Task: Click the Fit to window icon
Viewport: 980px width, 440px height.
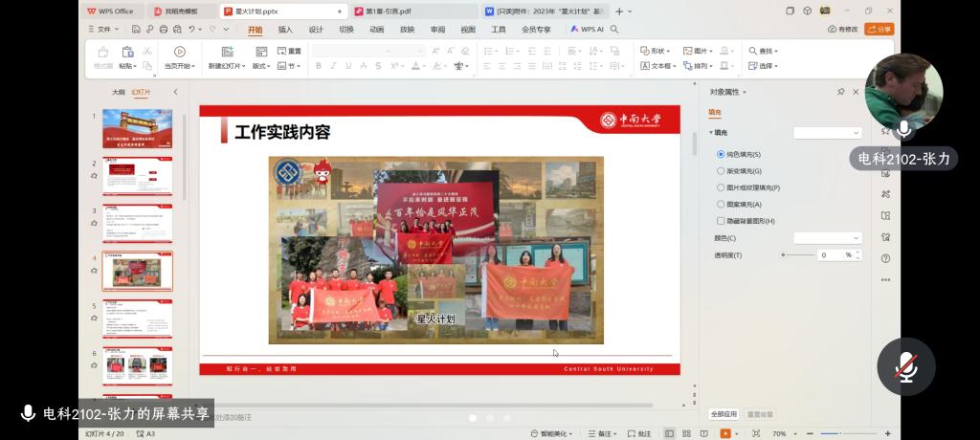Action: point(756,433)
